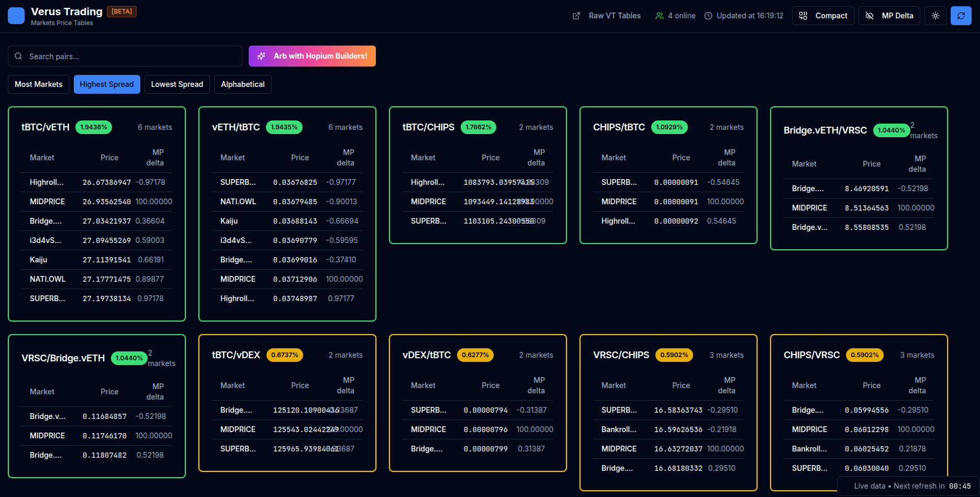Toggle MP Delta column visibility
Image resolution: width=980 pixels, height=497 pixels.
point(889,16)
